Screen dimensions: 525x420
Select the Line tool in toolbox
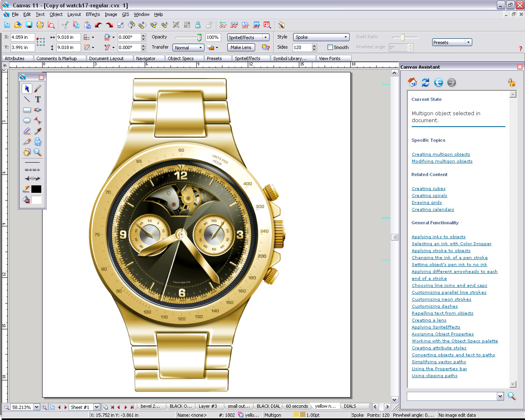(x=27, y=99)
